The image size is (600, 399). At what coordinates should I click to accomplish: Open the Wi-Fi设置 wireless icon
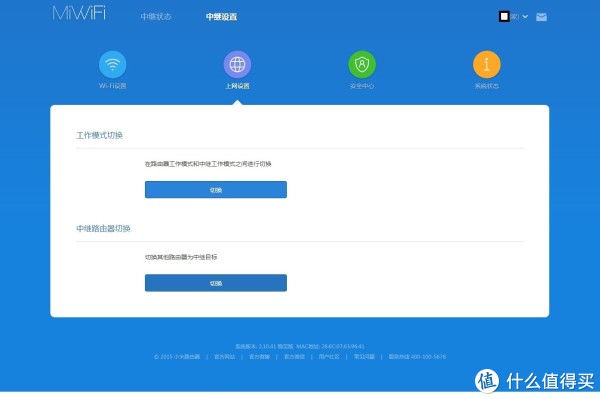point(112,64)
